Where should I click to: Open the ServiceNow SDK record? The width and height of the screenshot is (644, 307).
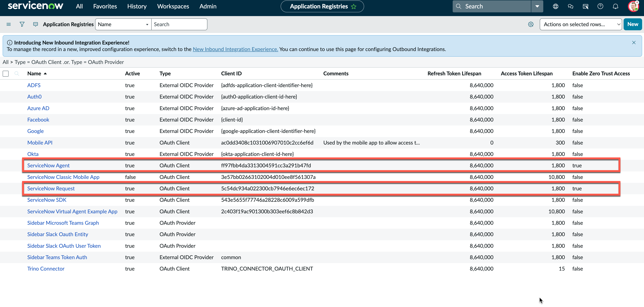(47, 200)
